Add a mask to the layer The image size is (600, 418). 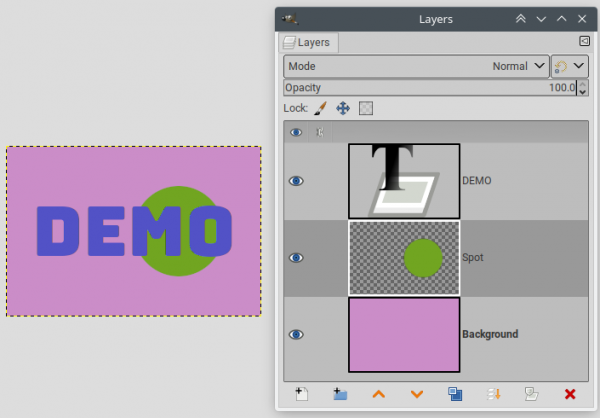(532, 394)
